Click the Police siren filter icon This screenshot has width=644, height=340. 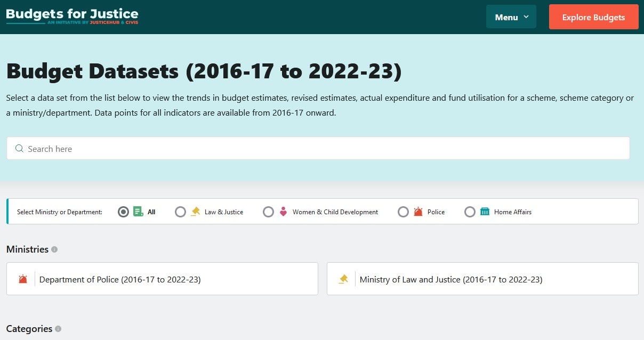click(x=418, y=212)
